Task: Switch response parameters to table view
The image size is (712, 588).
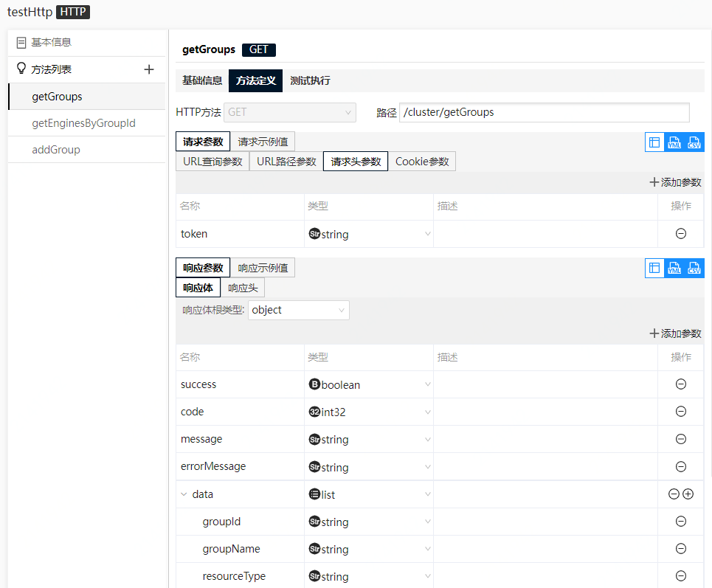Action: pos(654,268)
